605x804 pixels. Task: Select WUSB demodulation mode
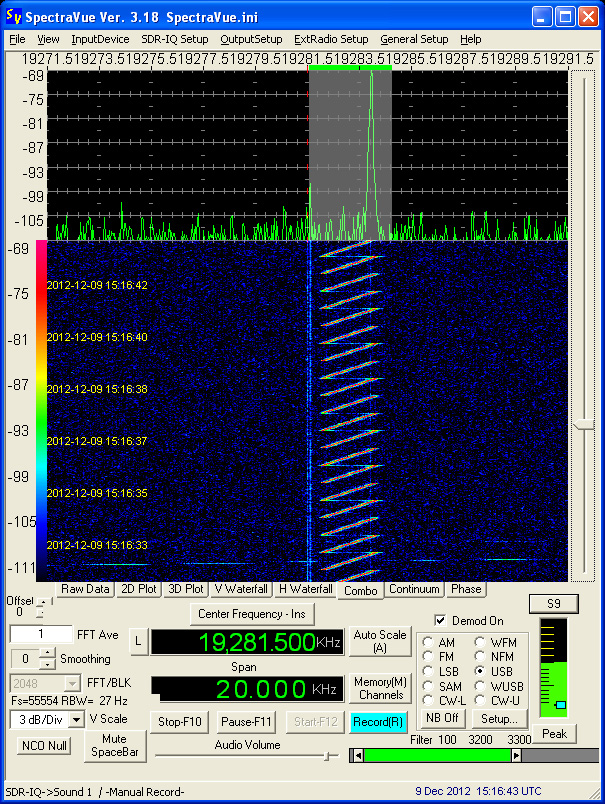pyautogui.click(x=480, y=686)
